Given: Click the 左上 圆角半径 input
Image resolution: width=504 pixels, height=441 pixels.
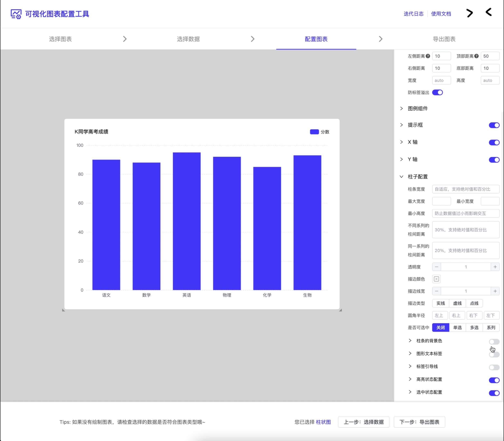Looking at the screenshot, I should (x=440, y=315).
